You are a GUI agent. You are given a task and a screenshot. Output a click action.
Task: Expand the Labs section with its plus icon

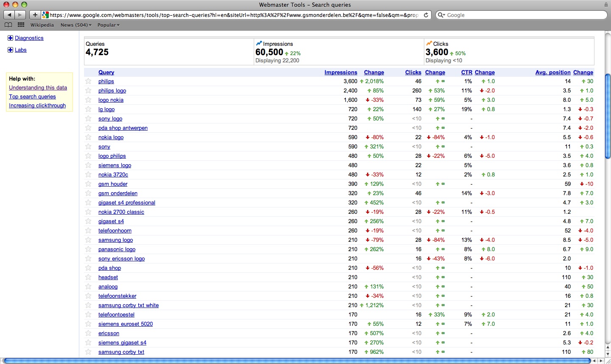click(10, 50)
